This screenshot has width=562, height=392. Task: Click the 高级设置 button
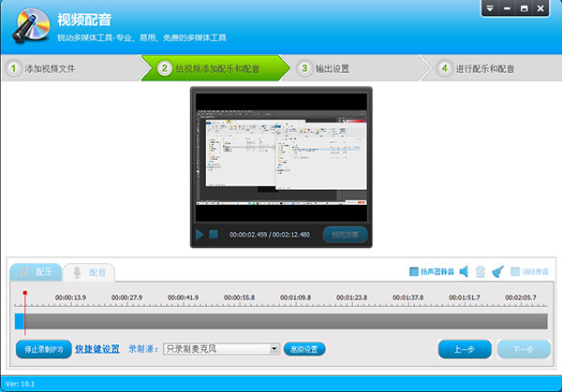pyautogui.click(x=304, y=349)
